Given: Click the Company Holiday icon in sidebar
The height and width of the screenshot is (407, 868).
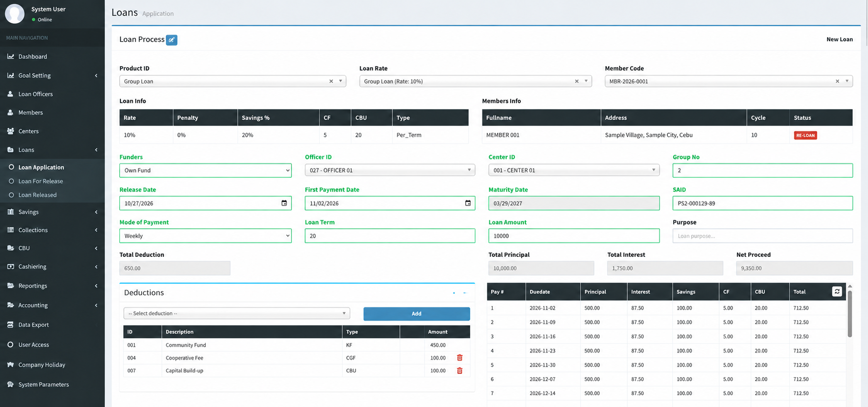Looking at the screenshot, I should pos(10,364).
